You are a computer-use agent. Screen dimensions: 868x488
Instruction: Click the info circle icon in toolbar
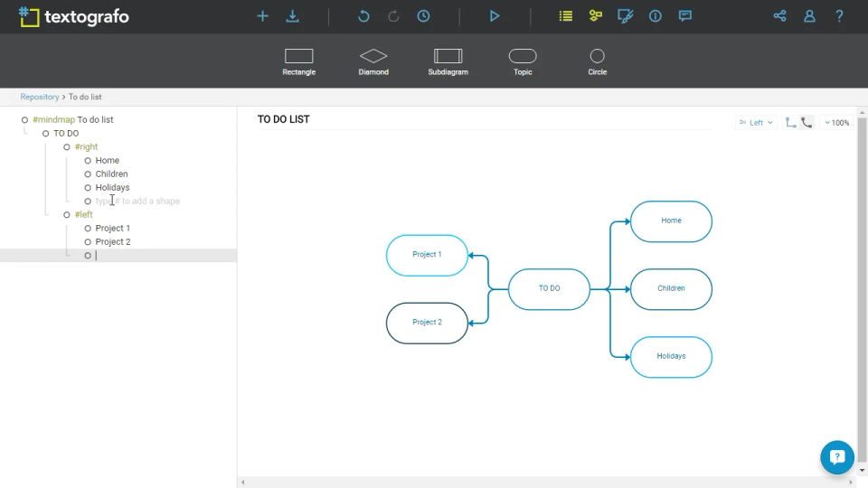point(656,16)
